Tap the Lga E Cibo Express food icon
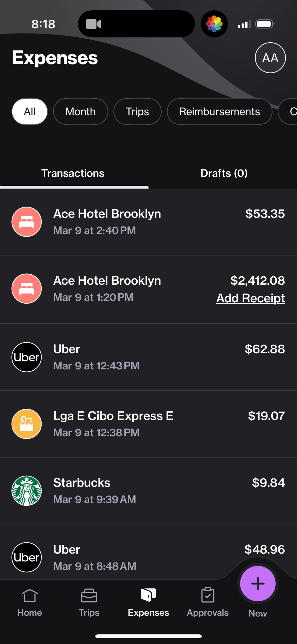The image size is (297, 644). point(26,424)
